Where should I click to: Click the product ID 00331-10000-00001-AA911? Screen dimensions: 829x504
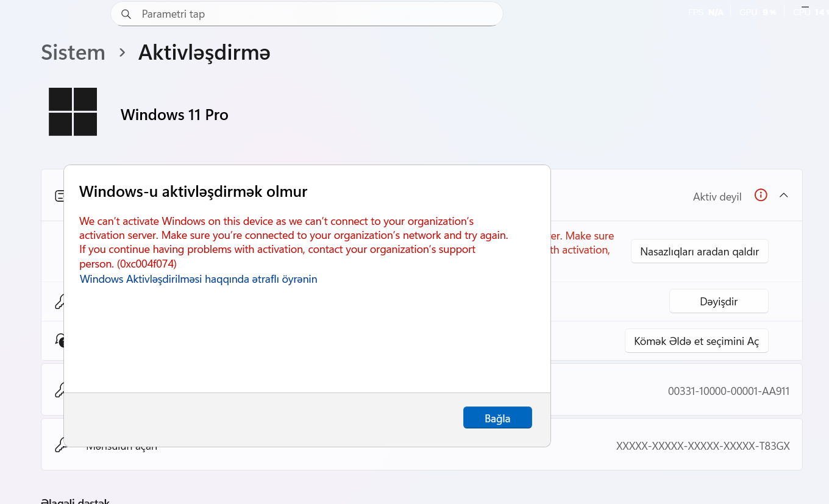729,391
